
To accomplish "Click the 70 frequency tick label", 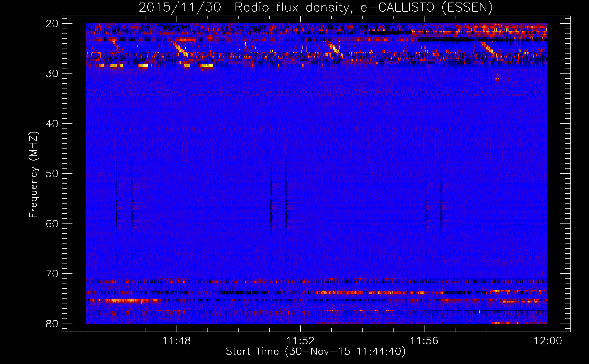I will pos(52,274).
